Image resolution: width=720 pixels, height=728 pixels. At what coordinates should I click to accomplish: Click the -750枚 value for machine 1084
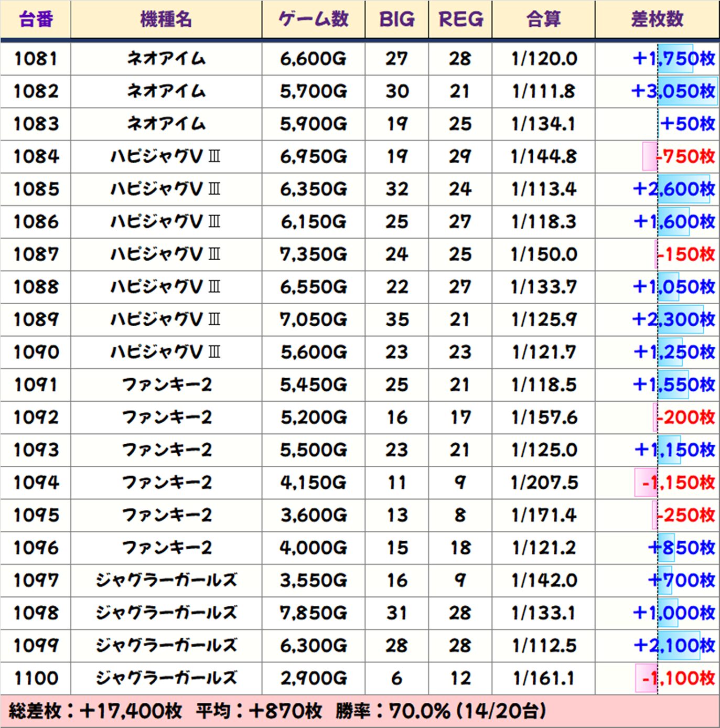pyautogui.click(x=685, y=156)
